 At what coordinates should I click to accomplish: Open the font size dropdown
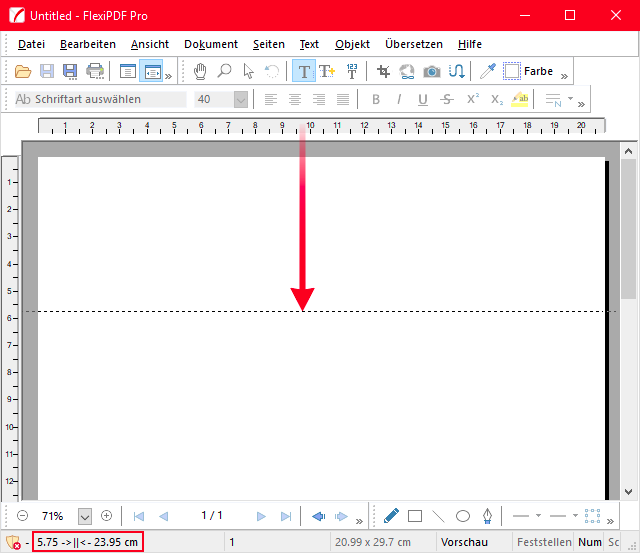point(240,99)
